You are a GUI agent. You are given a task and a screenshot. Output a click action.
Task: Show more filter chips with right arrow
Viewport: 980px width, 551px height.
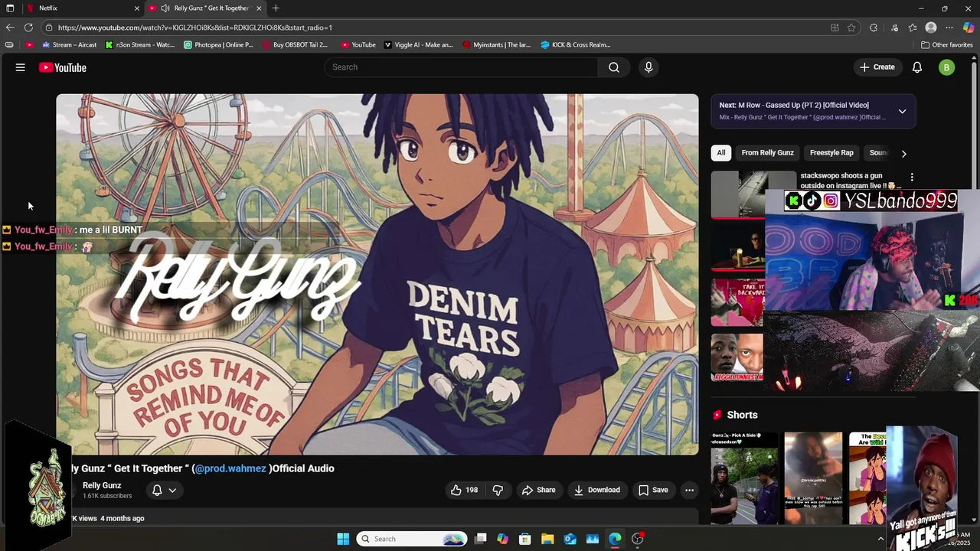coord(903,153)
